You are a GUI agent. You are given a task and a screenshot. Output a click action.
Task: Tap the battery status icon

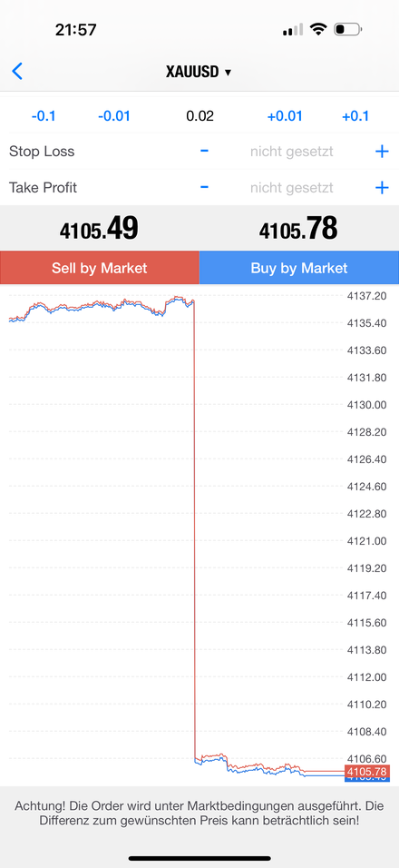click(347, 29)
